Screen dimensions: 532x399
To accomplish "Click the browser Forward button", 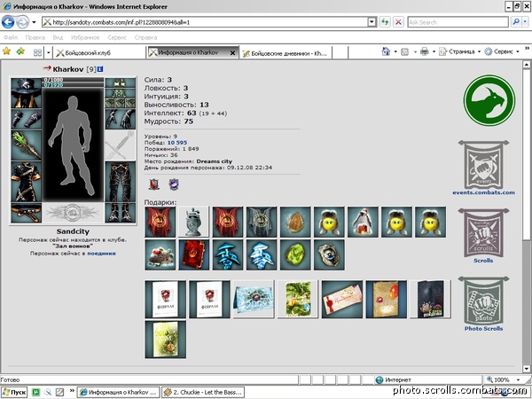I will click(22, 22).
